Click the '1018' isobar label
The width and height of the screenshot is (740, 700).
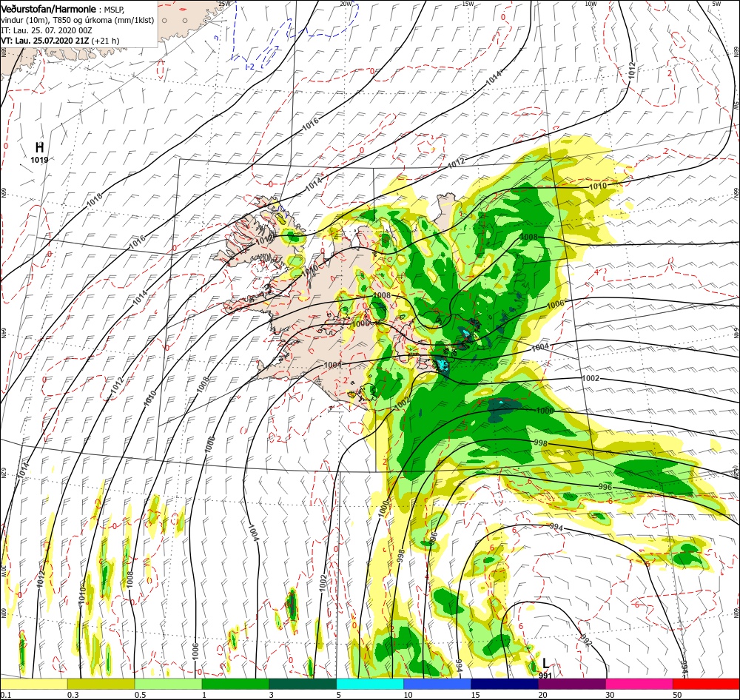click(95, 201)
